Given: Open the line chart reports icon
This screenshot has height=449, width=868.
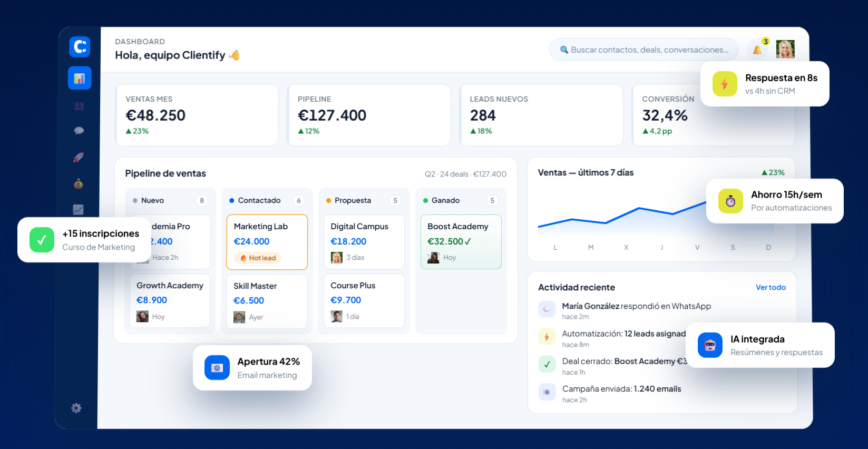Looking at the screenshot, I should click(x=78, y=210).
